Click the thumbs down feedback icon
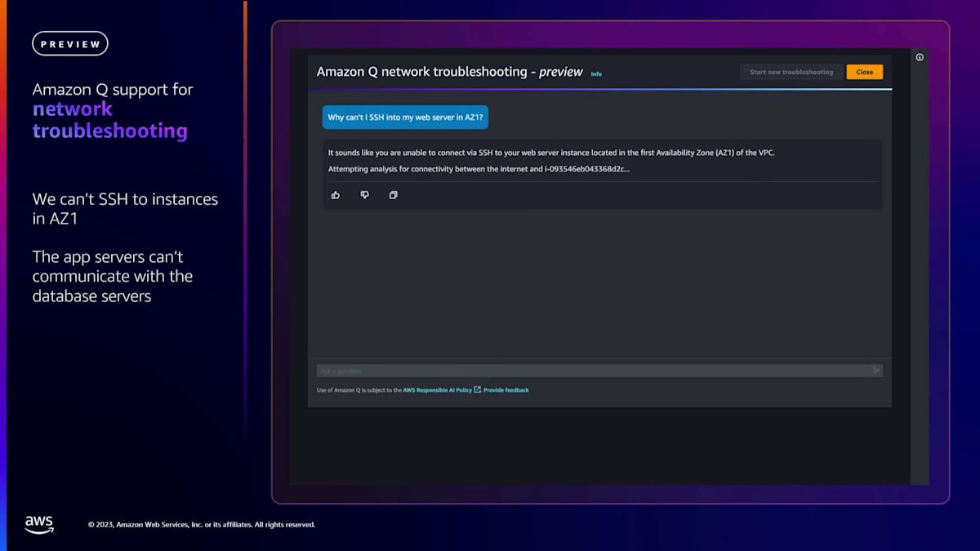This screenshot has height=551, width=980. pyautogui.click(x=365, y=195)
